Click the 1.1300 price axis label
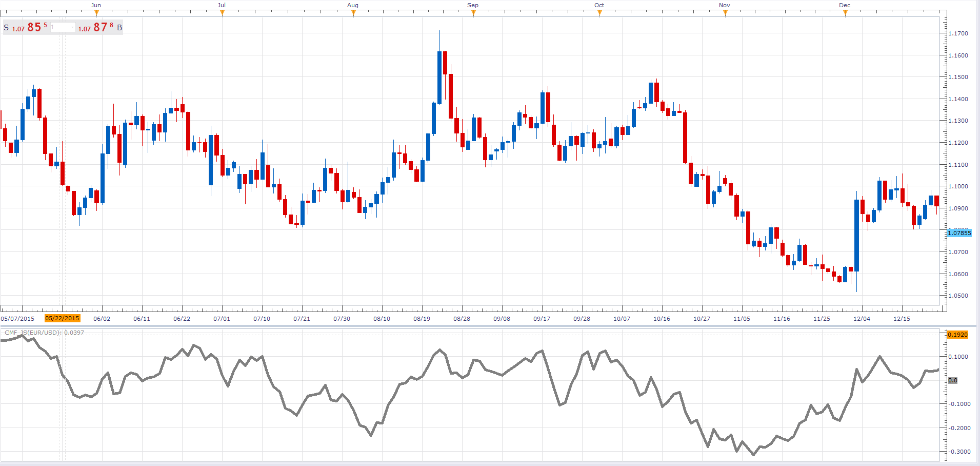Image resolution: width=980 pixels, height=466 pixels. click(958, 121)
